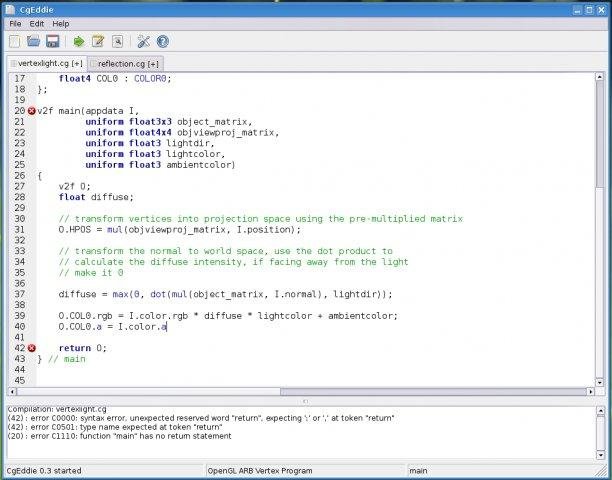Click 'uniform float3 lightcolor,' line

(x=155, y=154)
